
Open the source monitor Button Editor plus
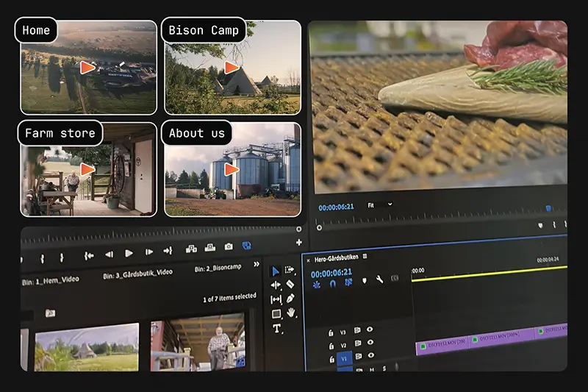point(299,242)
